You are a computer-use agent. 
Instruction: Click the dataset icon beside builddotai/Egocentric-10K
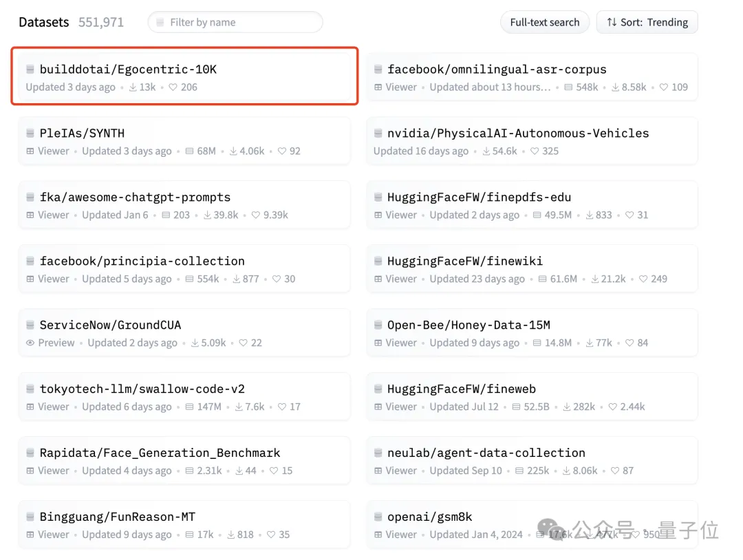point(30,69)
